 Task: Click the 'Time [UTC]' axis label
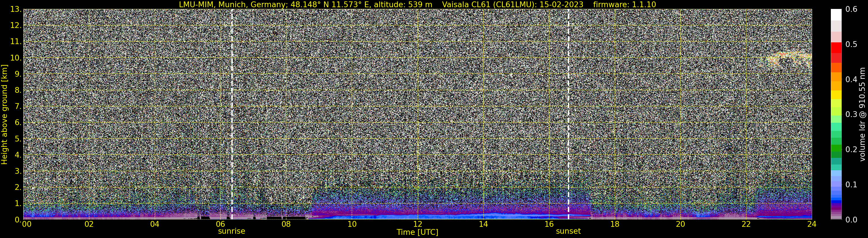(417, 232)
